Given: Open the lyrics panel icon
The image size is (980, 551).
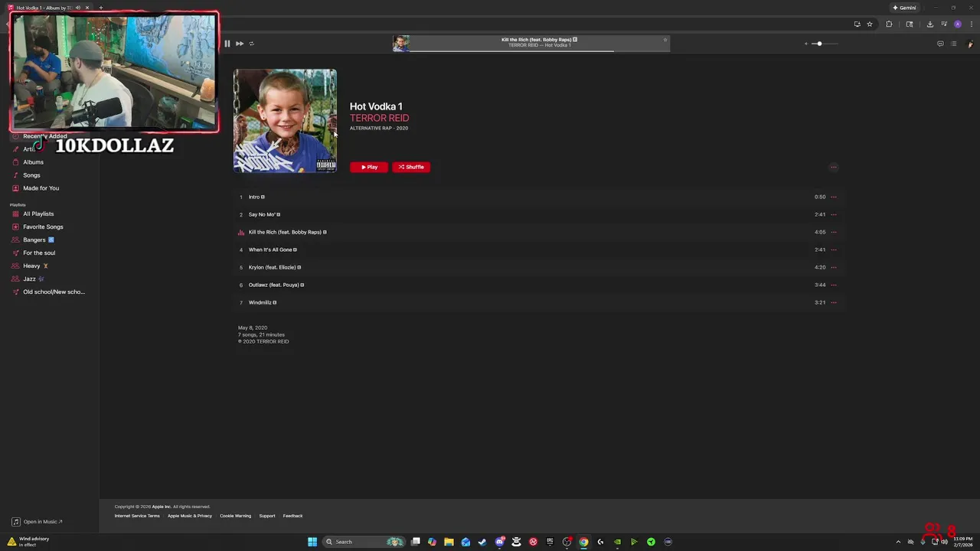Looking at the screenshot, I should pyautogui.click(x=940, y=44).
